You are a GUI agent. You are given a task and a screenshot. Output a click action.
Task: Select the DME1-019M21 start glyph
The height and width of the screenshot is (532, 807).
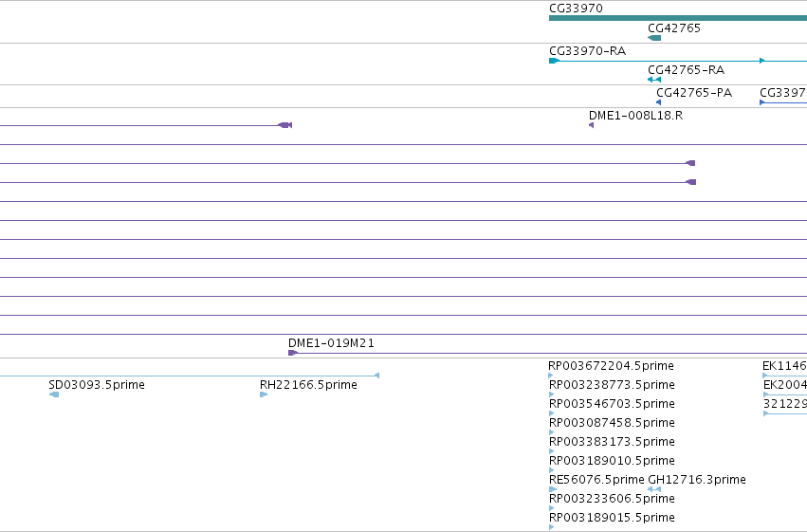pos(293,353)
